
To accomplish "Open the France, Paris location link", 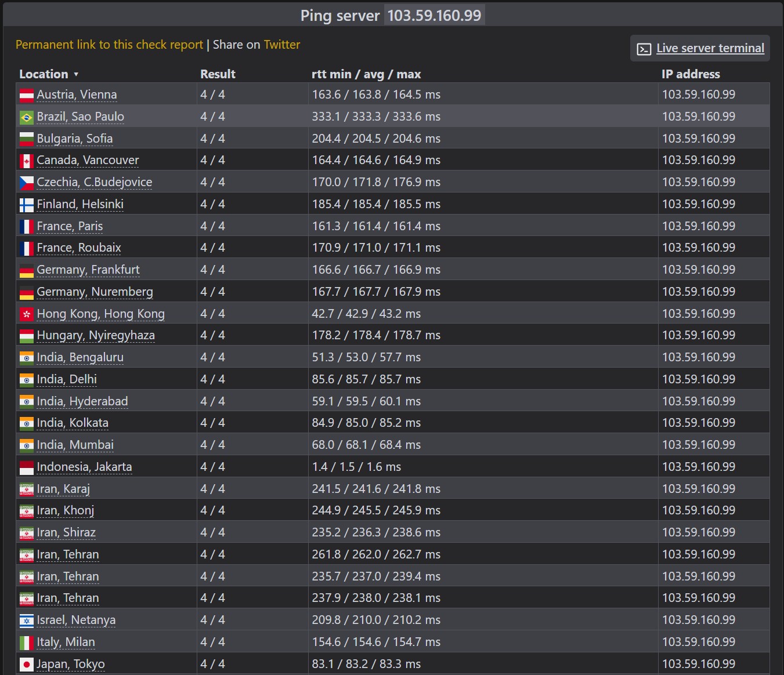I will (x=70, y=226).
